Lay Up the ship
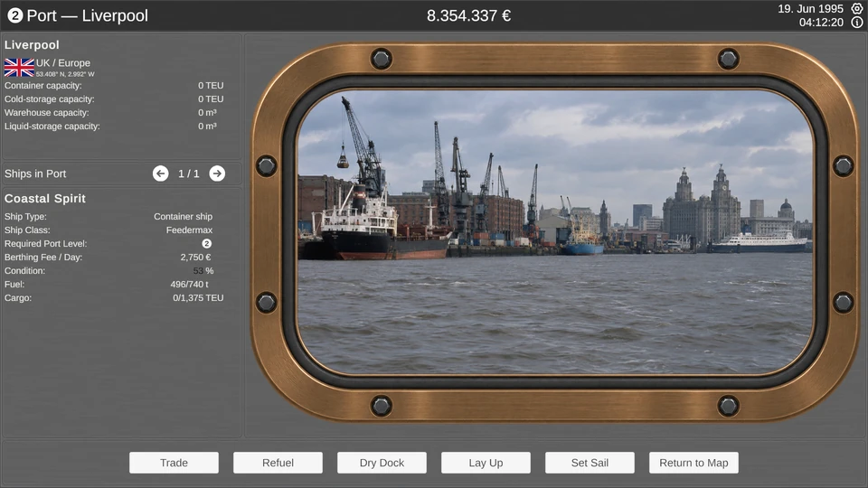 point(486,463)
